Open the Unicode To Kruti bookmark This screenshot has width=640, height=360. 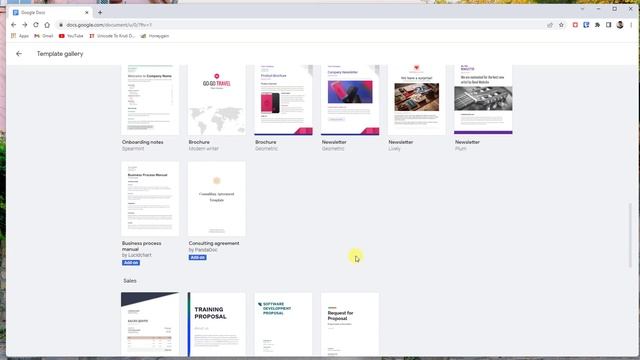(112, 36)
